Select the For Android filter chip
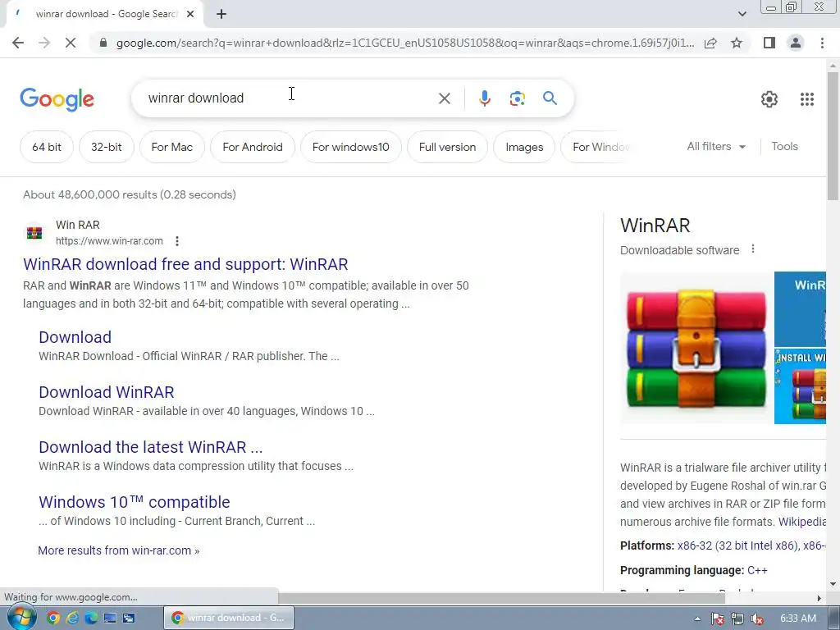This screenshot has height=630, width=840. point(253,147)
